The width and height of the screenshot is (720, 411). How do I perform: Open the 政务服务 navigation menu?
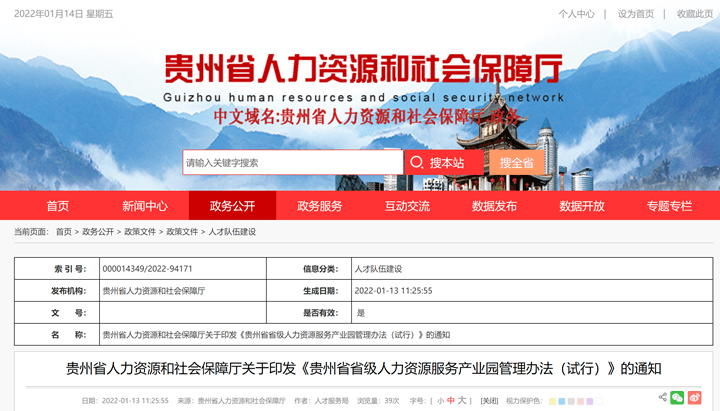tap(319, 206)
